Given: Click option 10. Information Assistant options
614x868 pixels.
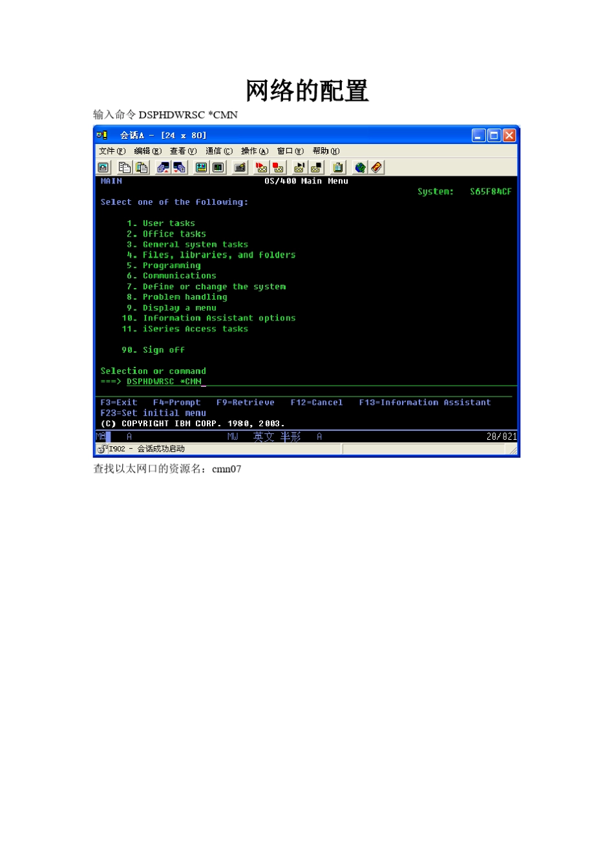Looking at the screenshot, I should pos(209,318).
